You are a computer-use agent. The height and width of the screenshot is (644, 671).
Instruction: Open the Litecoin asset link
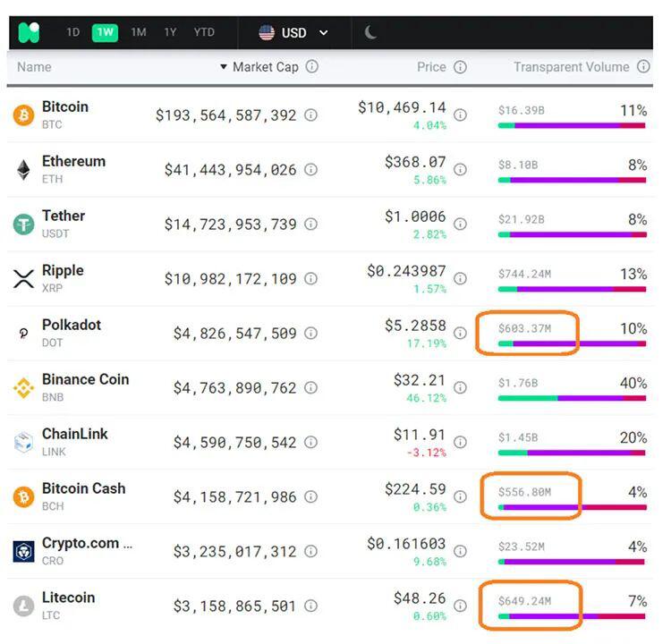68,597
